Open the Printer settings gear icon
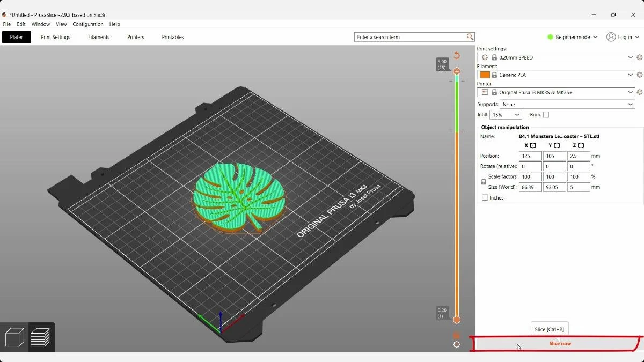Screen dimensions: 644x362 (x=639, y=92)
